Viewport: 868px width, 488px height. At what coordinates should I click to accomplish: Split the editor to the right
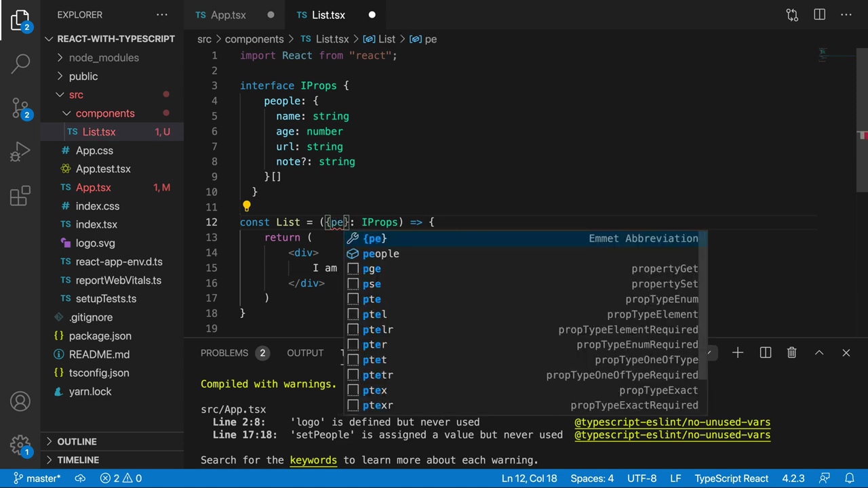coord(819,14)
